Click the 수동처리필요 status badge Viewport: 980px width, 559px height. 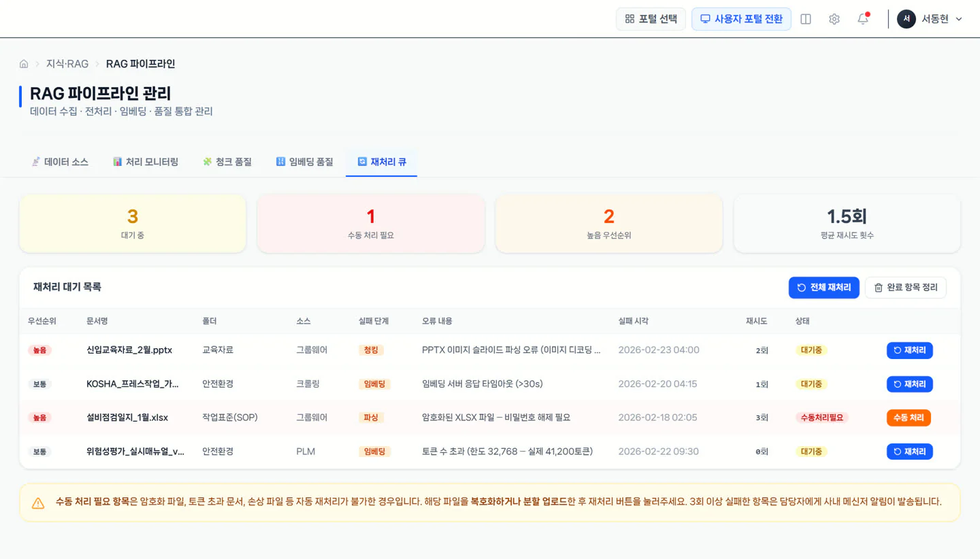822,418
